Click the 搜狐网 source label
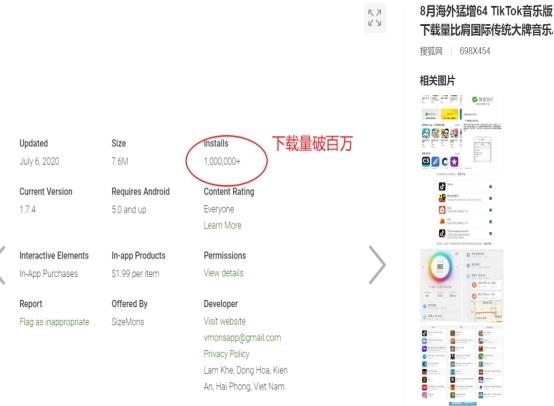This screenshot has width=554, height=406. click(431, 51)
